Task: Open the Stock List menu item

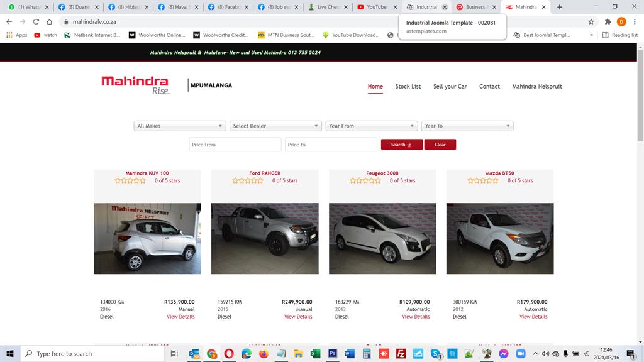Action: click(408, 87)
